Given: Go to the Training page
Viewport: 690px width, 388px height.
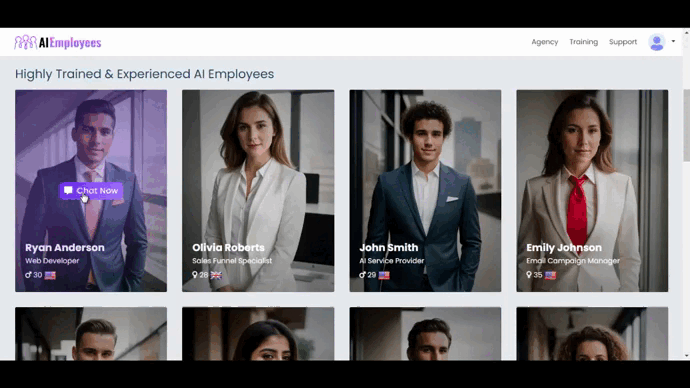Looking at the screenshot, I should tap(584, 42).
